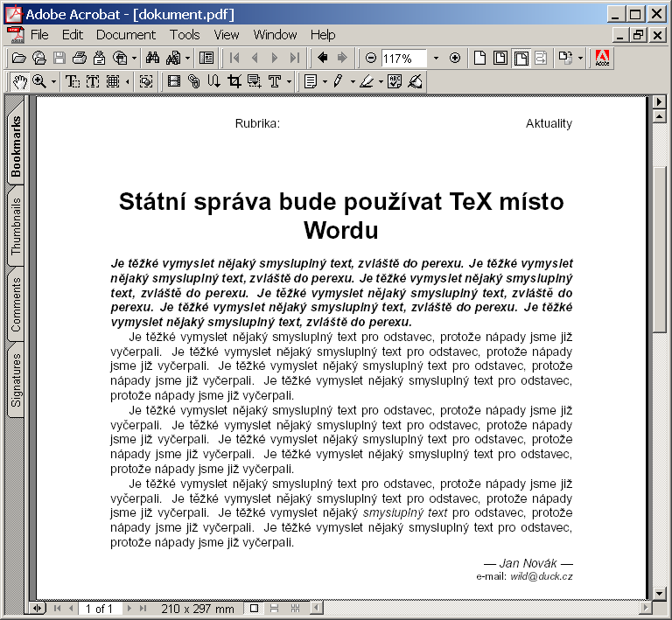Image resolution: width=672 pixels, height=620 pixels.
Task: Click the Save floppy disk icon
Action: (59, 58)
